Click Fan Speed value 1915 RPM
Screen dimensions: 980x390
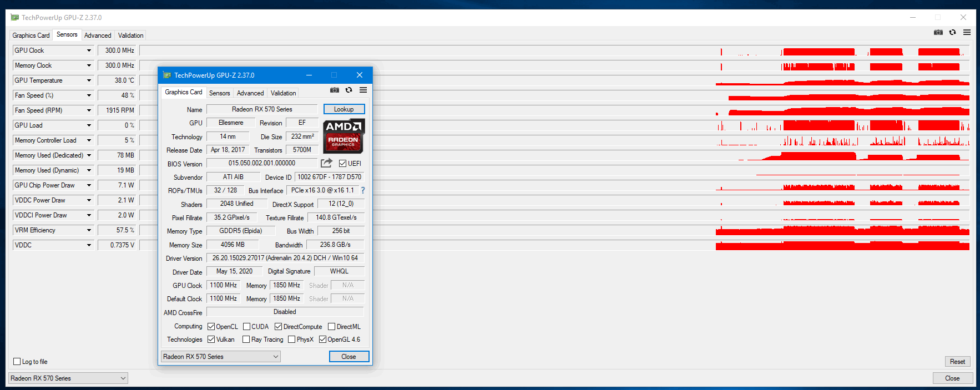click(117, 110)
